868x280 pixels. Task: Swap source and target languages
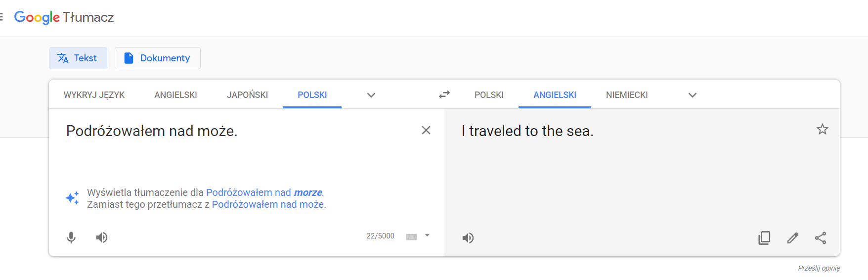tap(444, 94)
